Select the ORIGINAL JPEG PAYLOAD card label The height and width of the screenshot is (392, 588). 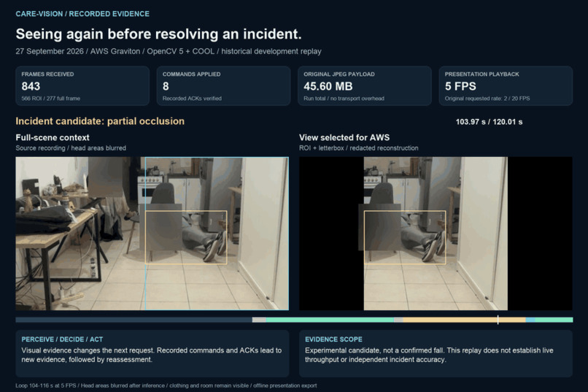[339, 74]
